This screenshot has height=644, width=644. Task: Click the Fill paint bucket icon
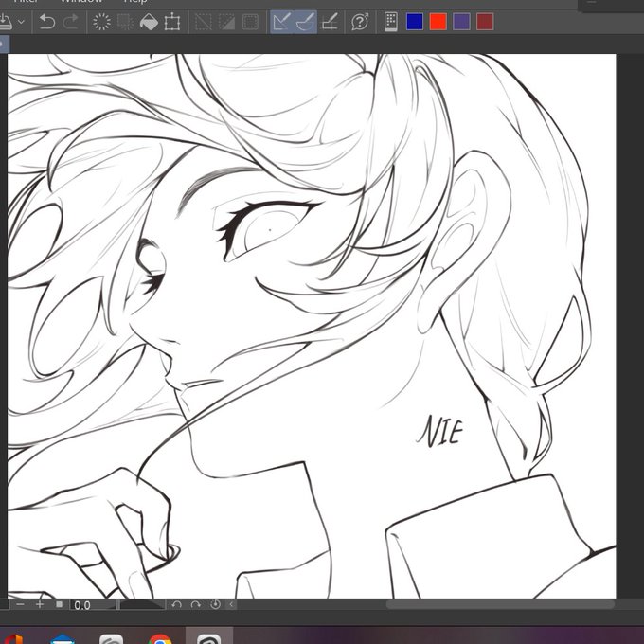149,22
